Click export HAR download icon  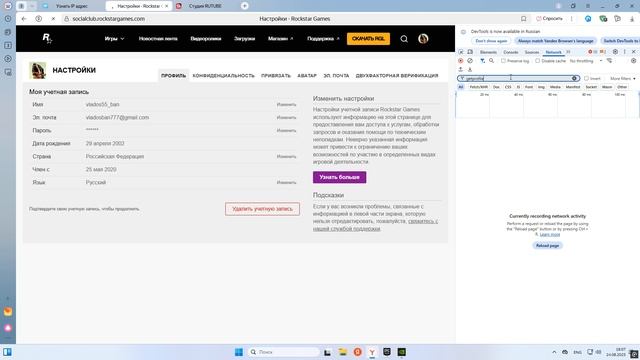click(470, 69)
